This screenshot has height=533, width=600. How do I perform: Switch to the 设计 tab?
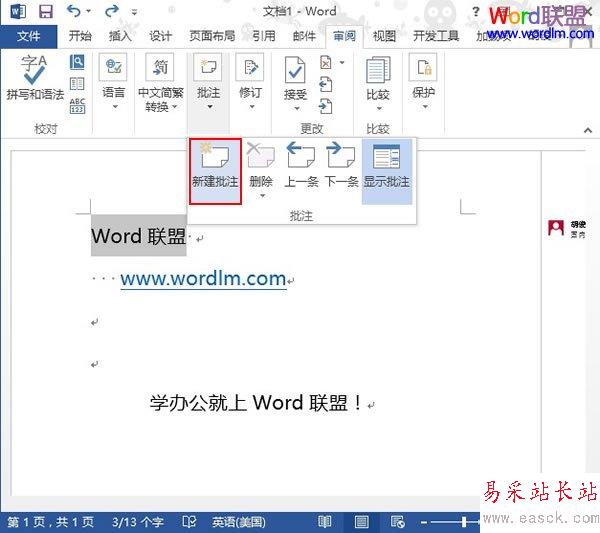160,36
